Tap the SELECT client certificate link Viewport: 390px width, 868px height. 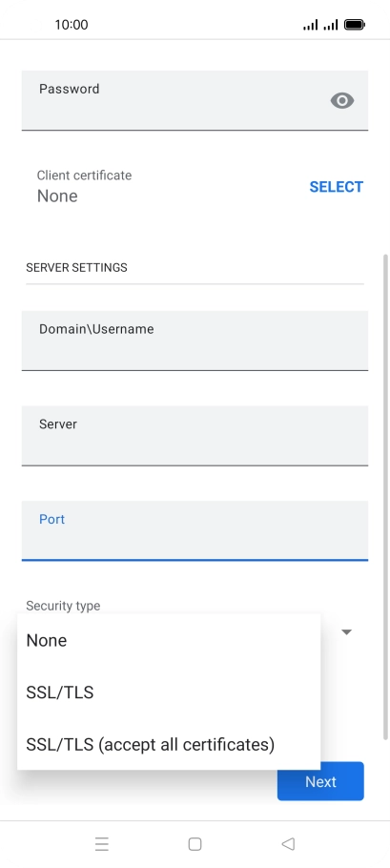pos(337,187)
